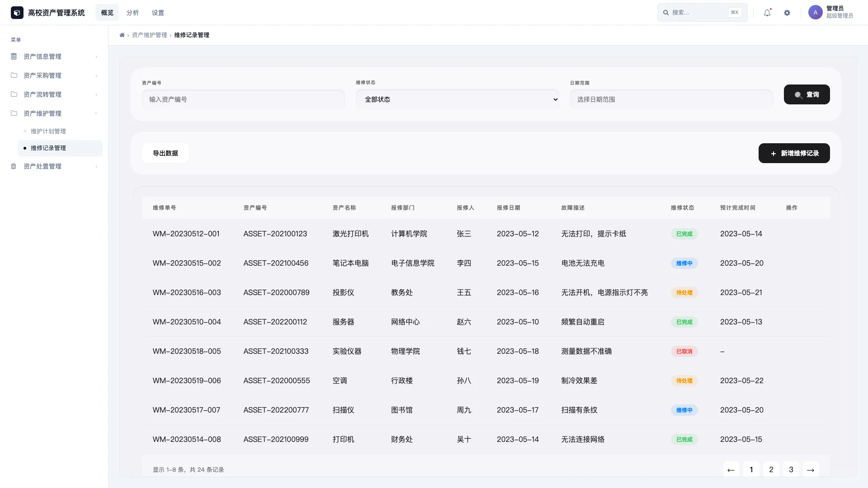Click the 资产编号 input field
868x488 pixels.
243,99
